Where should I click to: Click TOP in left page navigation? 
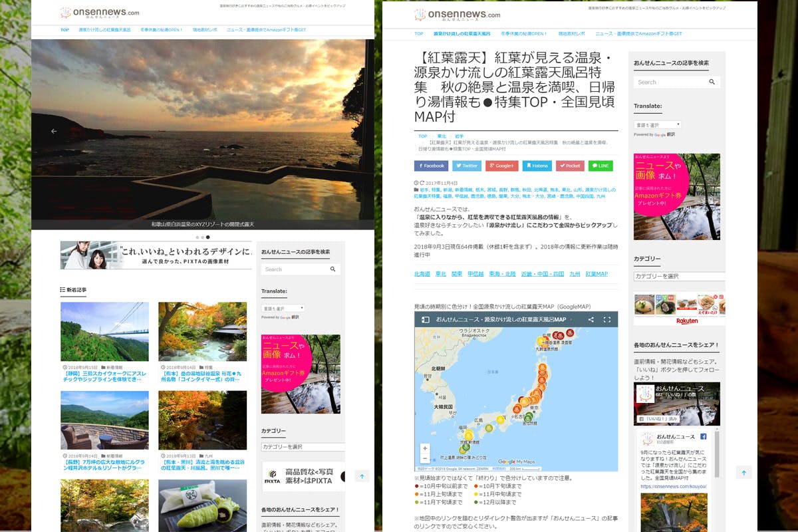(x=65, y=30)
